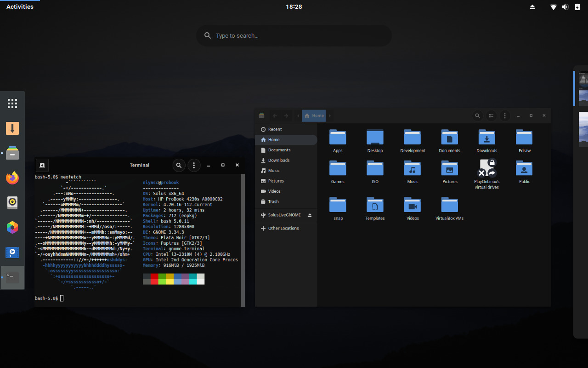
Task: Expand the path bar forward chevron
Action: tap(329, 116)
